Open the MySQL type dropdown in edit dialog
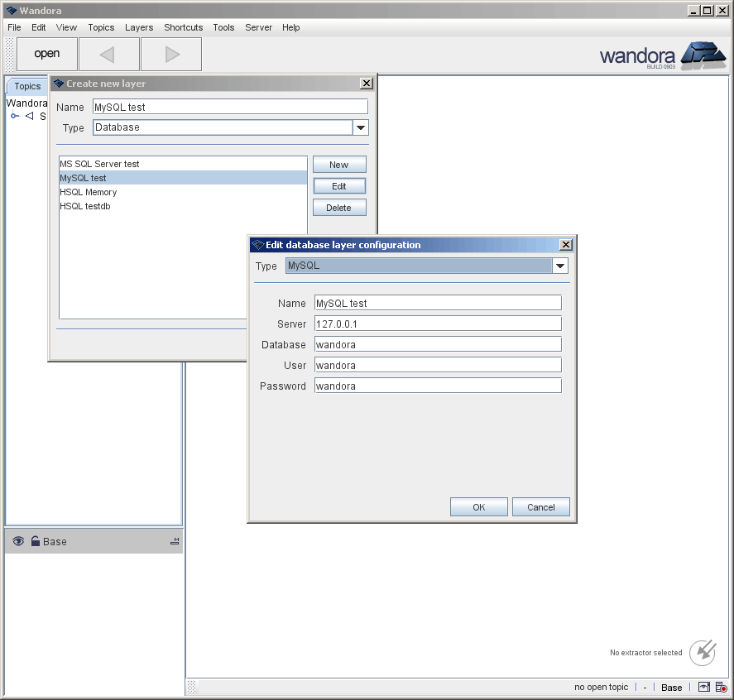Screen dimensions: 734x700 tap(561, 266)
